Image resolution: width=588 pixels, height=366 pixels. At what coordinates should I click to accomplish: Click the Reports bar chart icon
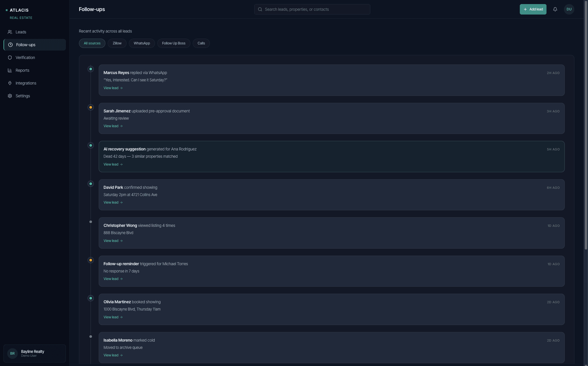(10, 70)
